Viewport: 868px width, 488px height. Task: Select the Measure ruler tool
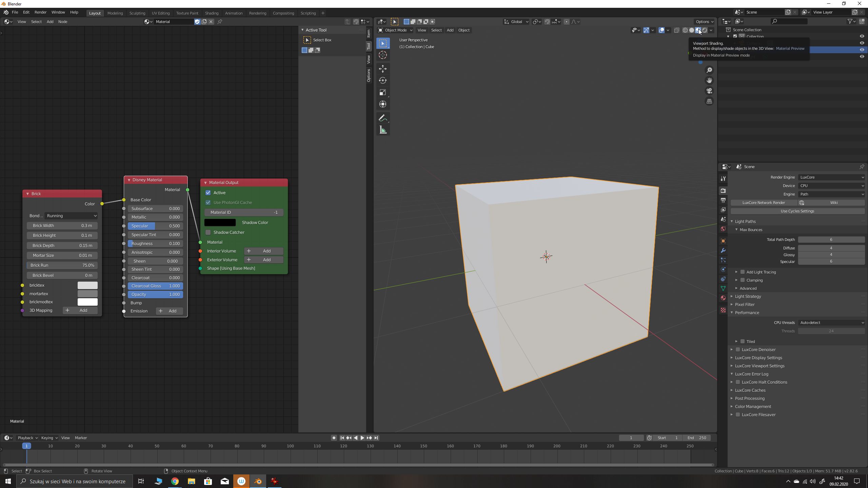(383, 130)
